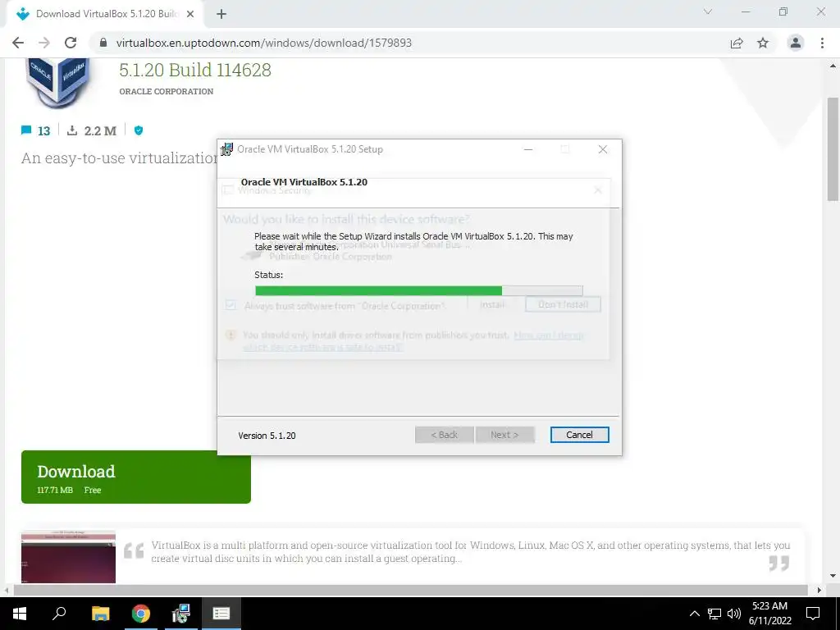840x630 pixels.
Task: Click the blue security shield badge
Action: 139,130
